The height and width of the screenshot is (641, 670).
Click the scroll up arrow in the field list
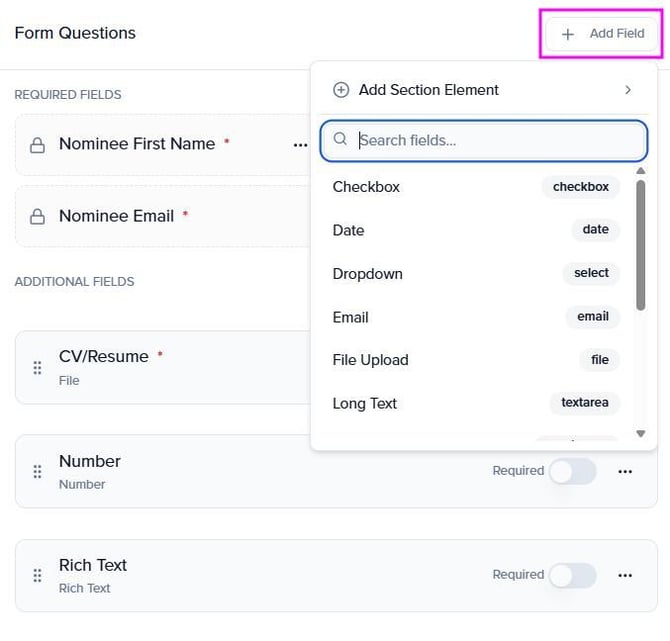641,171
